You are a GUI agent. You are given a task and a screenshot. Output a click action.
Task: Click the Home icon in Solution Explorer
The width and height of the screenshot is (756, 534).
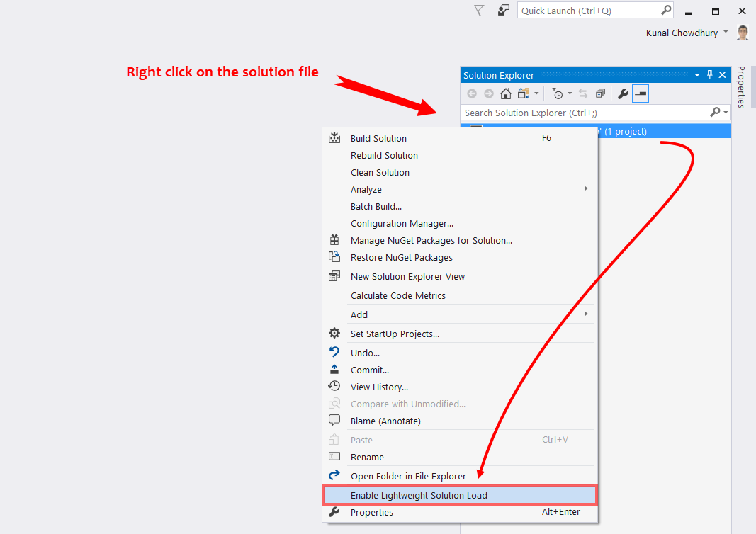[506, 93]
